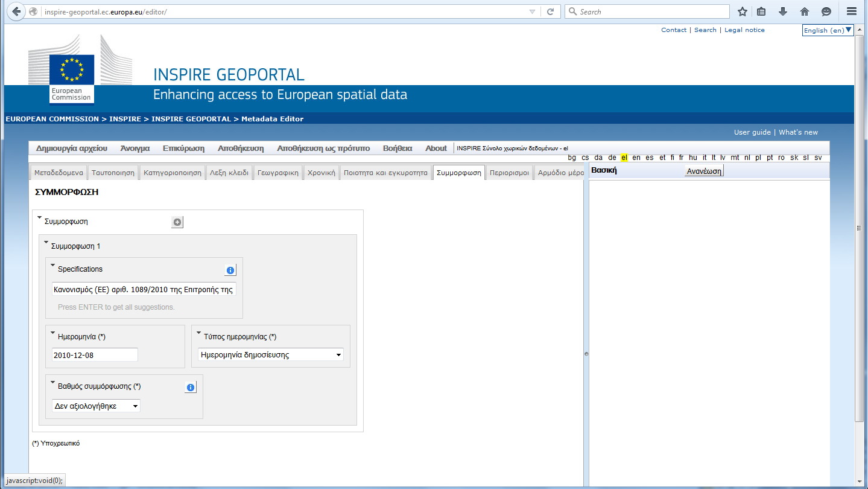This screenshot has width=868, height=489.
Task: Switch to the Περιορισμοι tab
Action: point(510,173)
